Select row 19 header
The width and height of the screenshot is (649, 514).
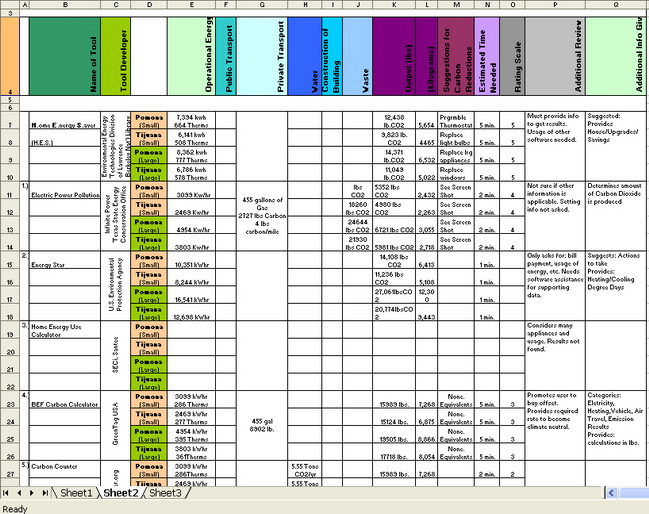click(x=10, y=329)
